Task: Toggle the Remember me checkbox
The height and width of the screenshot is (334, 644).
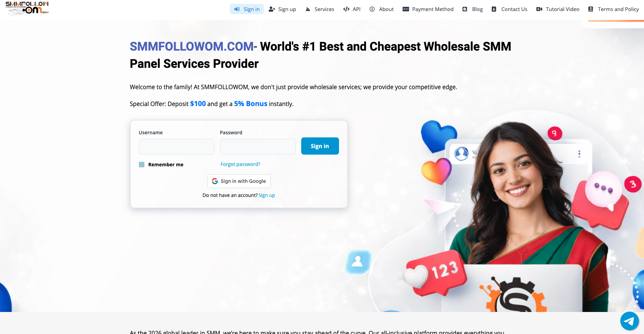Action: click(142, 165)
